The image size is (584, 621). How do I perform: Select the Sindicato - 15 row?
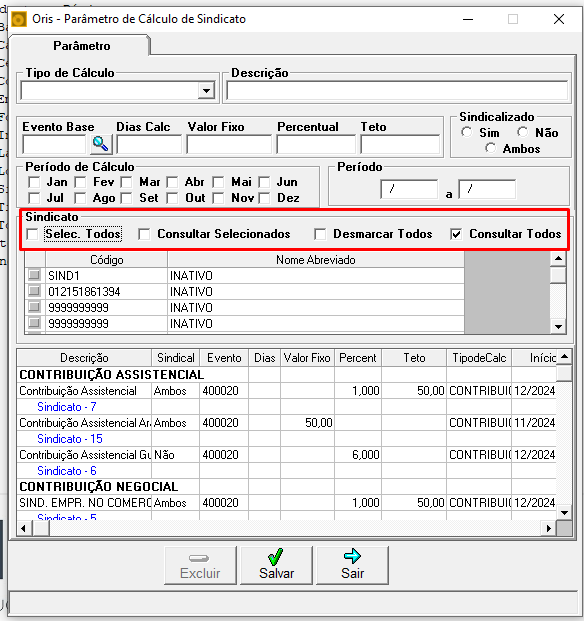click(x=84, y=439)
